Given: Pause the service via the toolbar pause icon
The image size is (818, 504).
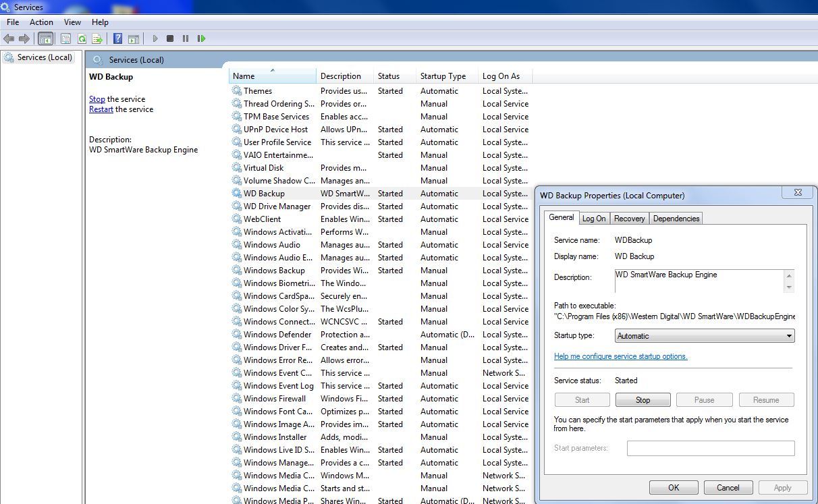Looking at the screenshot, I should (186, 38).
